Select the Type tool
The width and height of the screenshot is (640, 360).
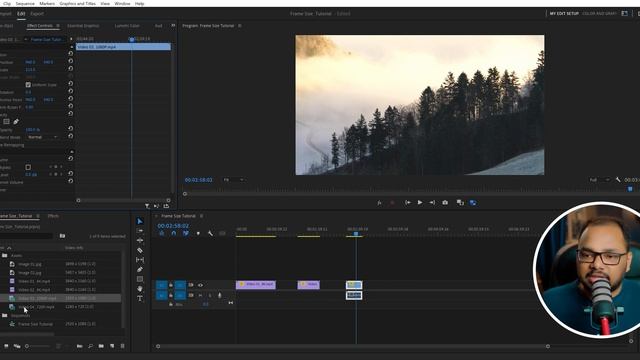(140, 298)
